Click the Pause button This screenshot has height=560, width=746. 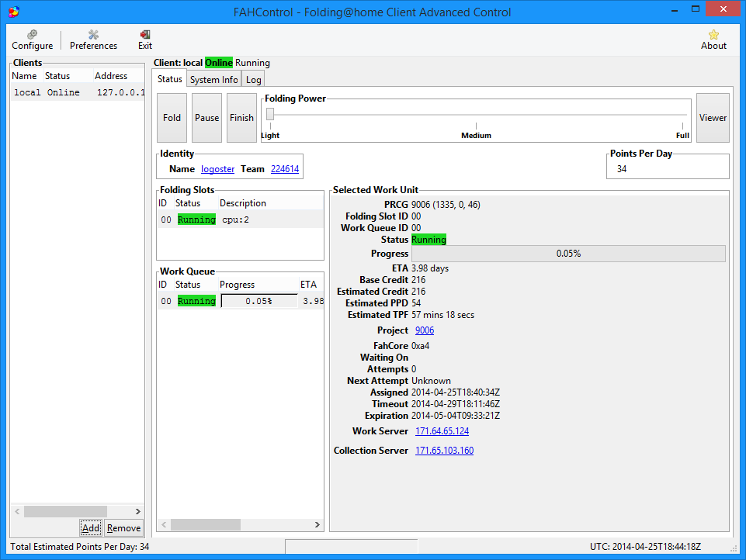tap(207, 118)
